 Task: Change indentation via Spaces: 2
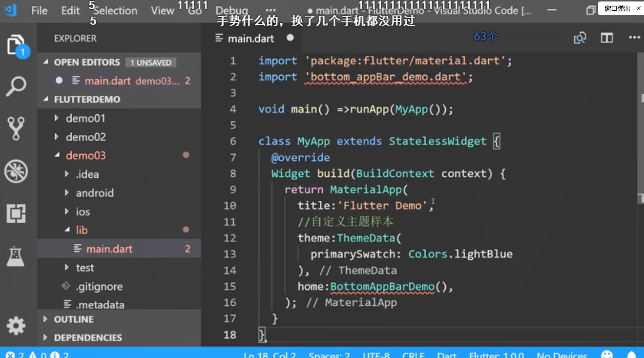point(329,355)
